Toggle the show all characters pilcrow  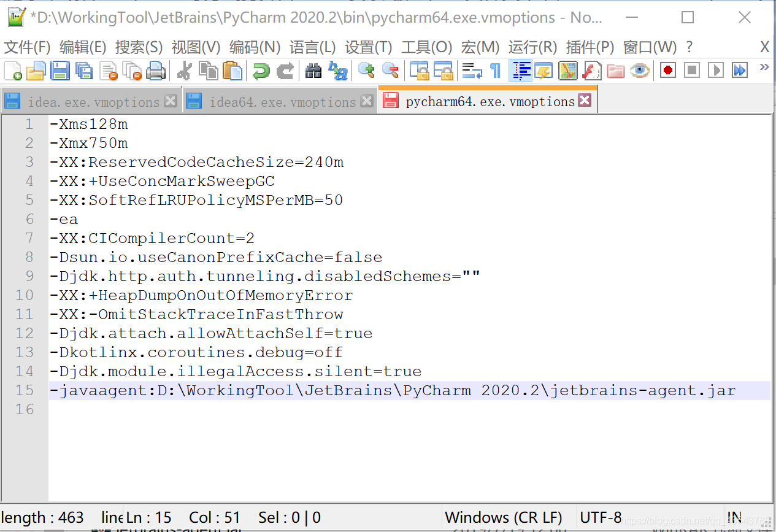pos(496,71)
